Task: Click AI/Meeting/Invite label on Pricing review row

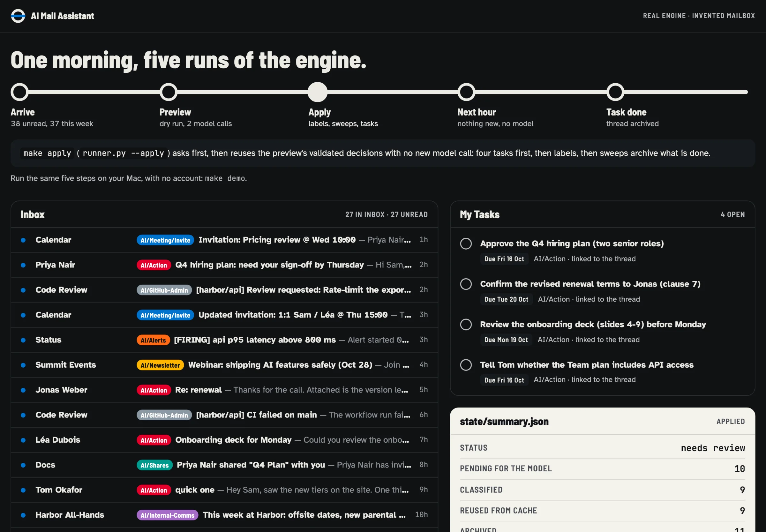Action: click(x=165, y=240)
